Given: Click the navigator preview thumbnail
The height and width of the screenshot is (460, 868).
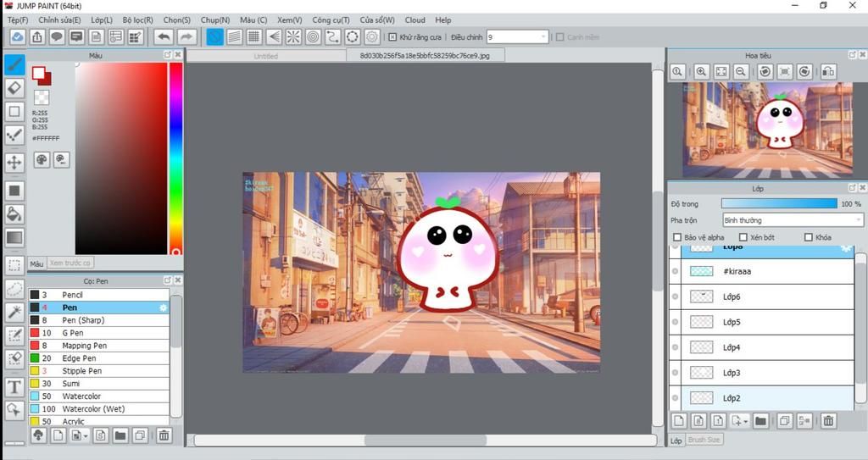Looking at the screenshot, I should [767, 130].
